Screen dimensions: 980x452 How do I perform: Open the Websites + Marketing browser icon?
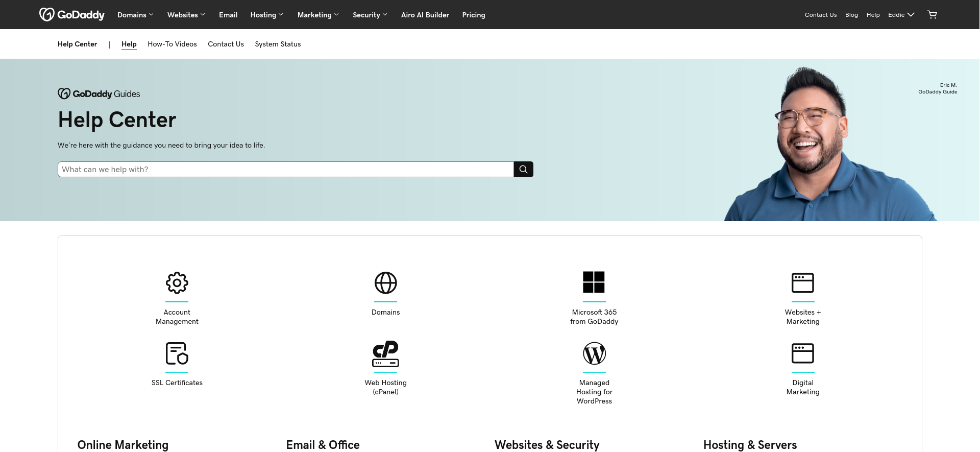click(803, 282)
